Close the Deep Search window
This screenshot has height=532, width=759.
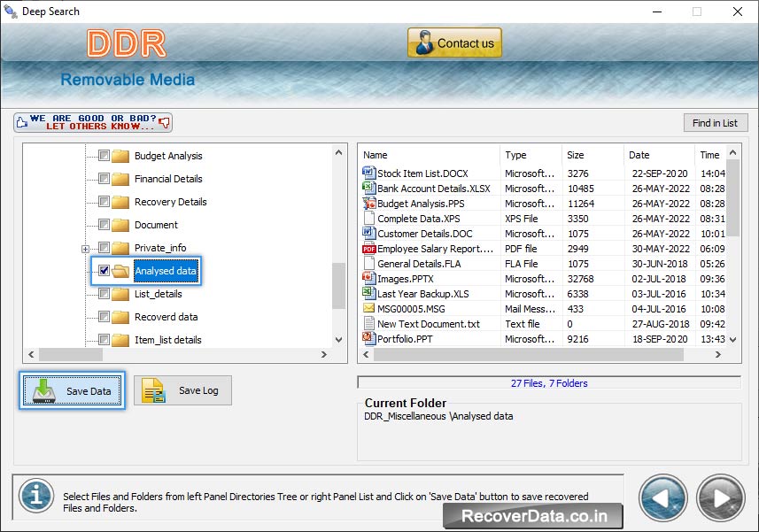coord(737,12)
